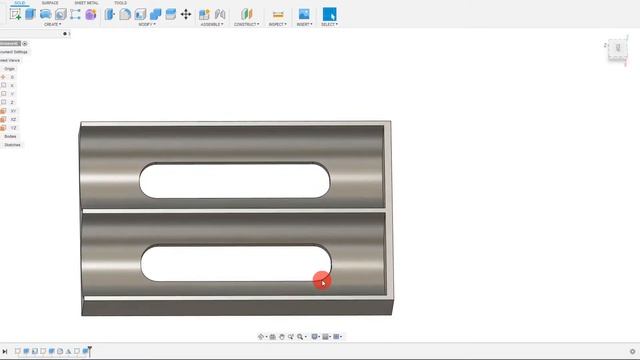This screenshot has height=360, width=640.
Task: Activate the blue Select tool icon
Action: (329, 14)
